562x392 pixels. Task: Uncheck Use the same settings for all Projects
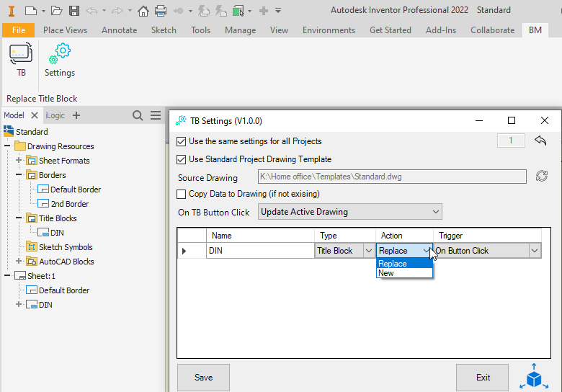pos(182,141)
